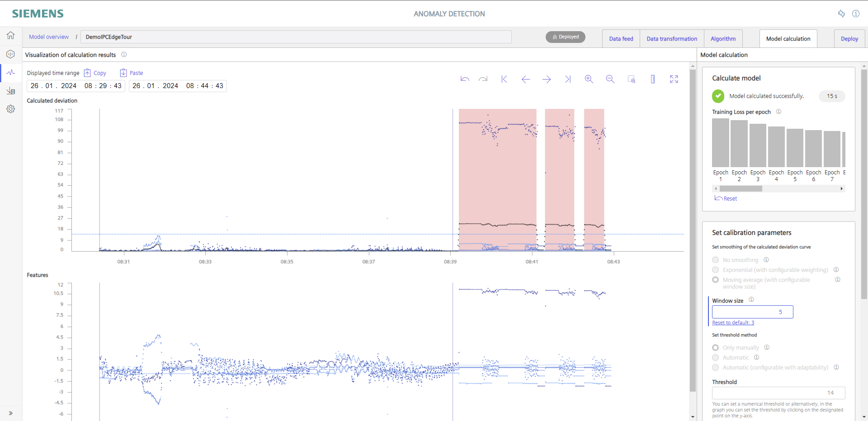
Task: Show info for Visualization of calculation results
Action: point(124,55)
